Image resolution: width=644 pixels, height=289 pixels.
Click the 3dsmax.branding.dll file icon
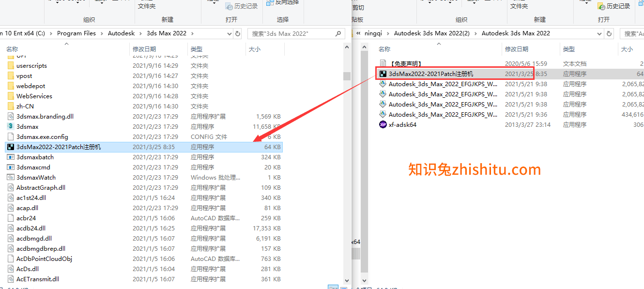[x=11, y=117]
